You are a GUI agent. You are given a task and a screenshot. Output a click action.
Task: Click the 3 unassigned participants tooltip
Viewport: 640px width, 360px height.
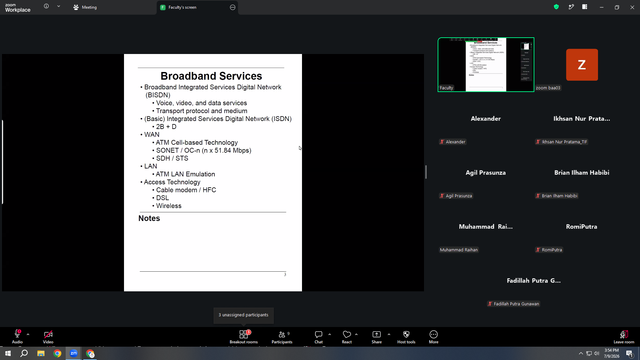coord(243,315)
